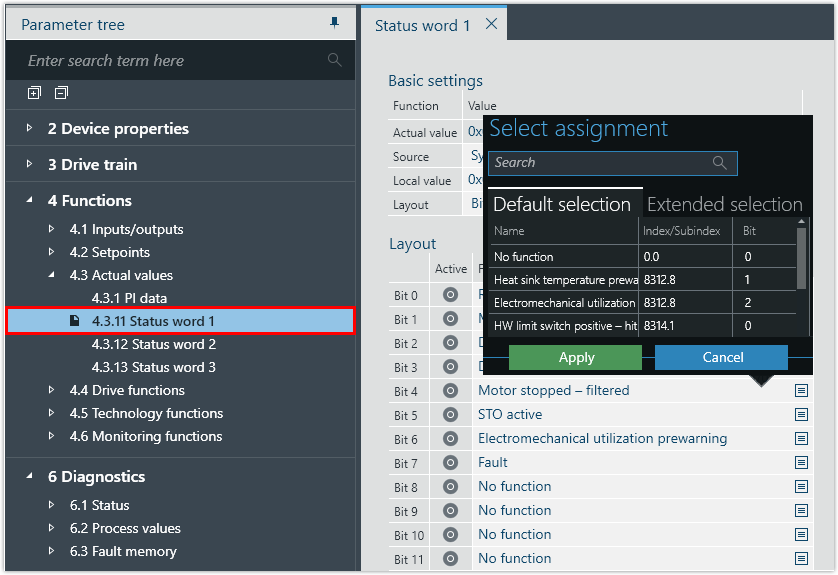Expand the 2 Device properties node
The width and height of the screenshot is (838, 575).
tap(30, 129)
